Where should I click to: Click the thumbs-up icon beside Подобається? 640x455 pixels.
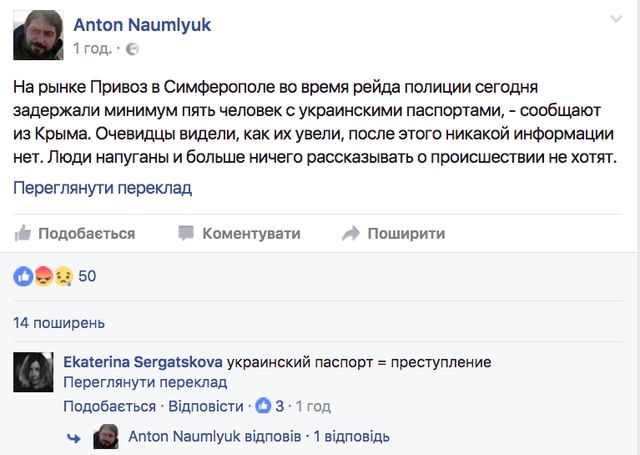tap(23, 233)
